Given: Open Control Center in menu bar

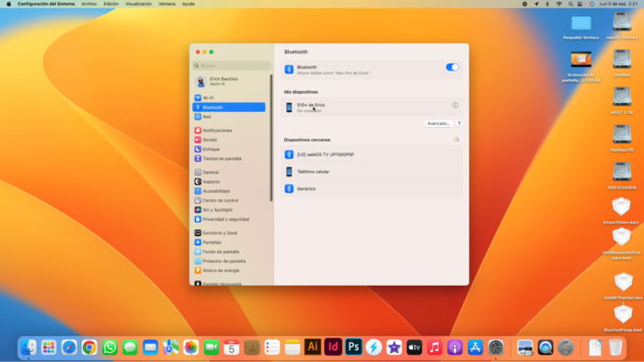Looking at the screenshot, I should (580, 4).
